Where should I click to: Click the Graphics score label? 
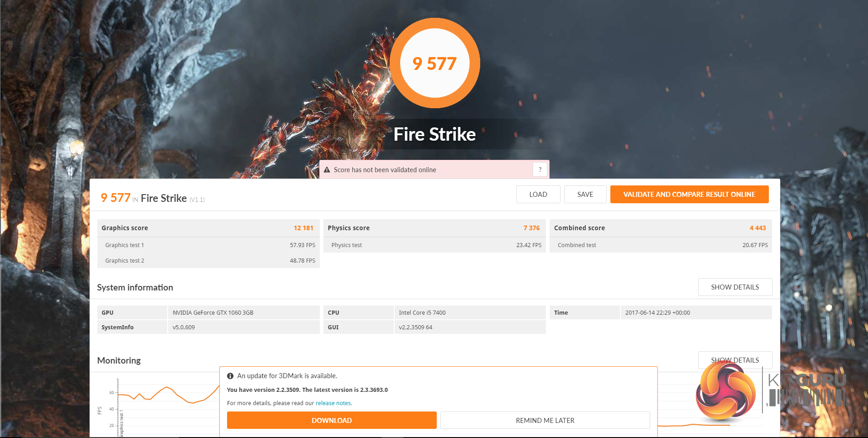click(125, 228)
